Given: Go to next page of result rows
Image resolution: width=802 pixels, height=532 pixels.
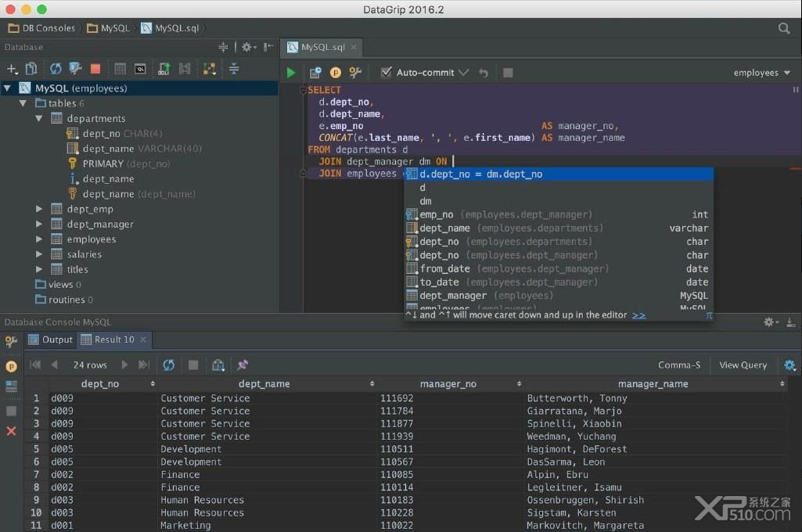Looking at the screenshot, I should [x=125, y=365].
